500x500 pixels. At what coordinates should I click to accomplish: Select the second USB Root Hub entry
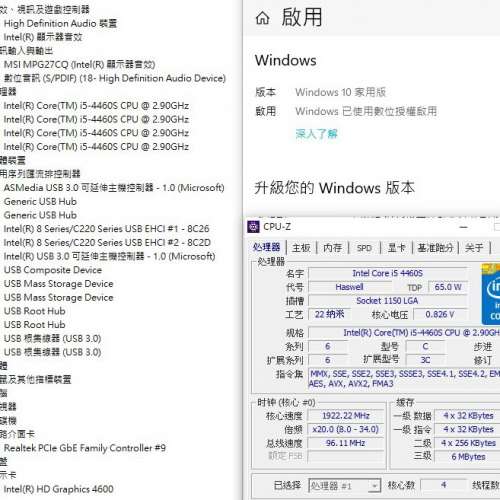35,325
